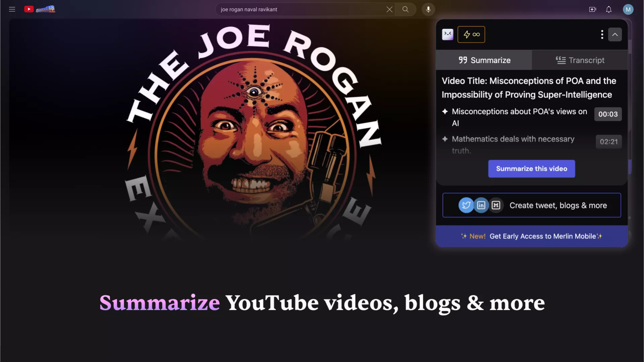This screenshot has height=362, width=644.
Task: Open Merlin panel three-dot options menu
Action: [x=602, y=34]
